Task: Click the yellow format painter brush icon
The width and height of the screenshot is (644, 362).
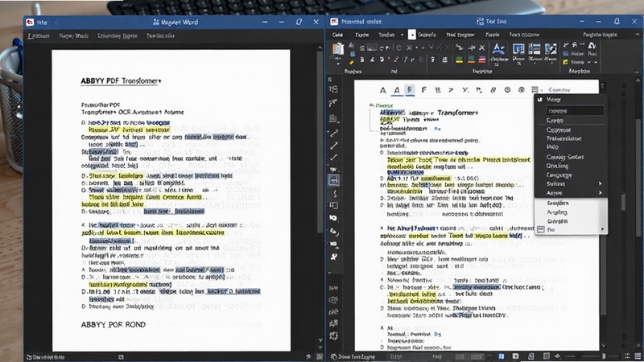Action: 352,62
